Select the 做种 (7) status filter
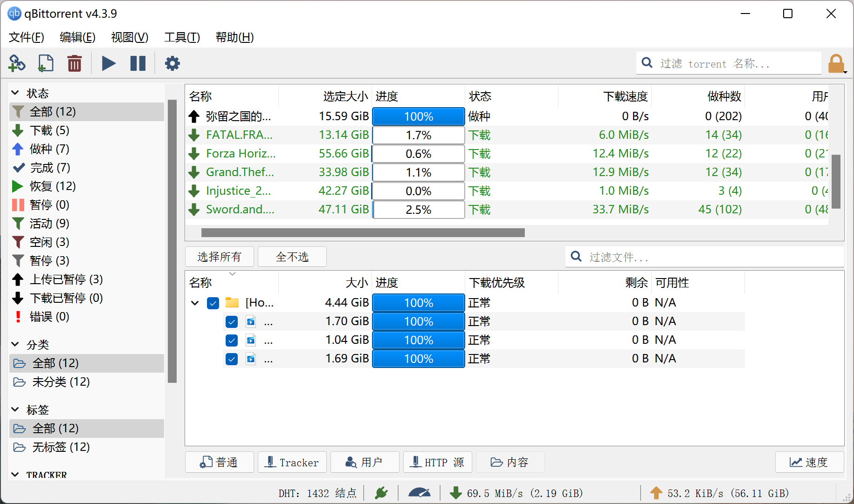 (87, 149)
